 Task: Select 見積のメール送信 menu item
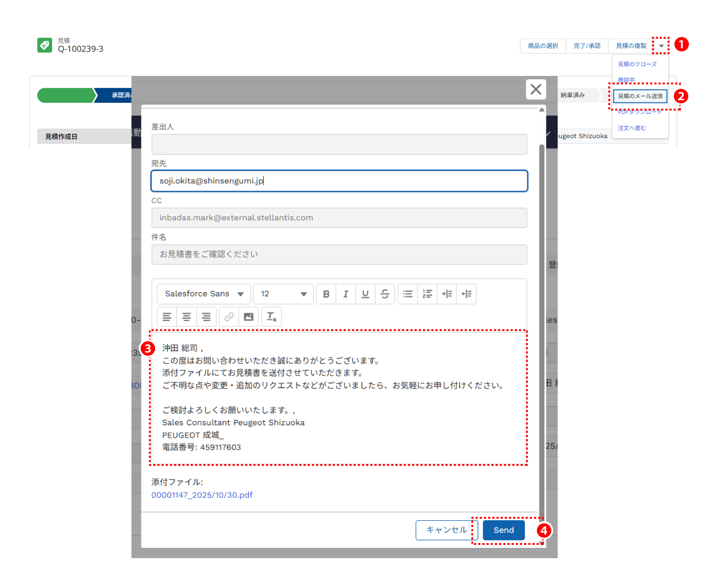click(x=640, y=96)
